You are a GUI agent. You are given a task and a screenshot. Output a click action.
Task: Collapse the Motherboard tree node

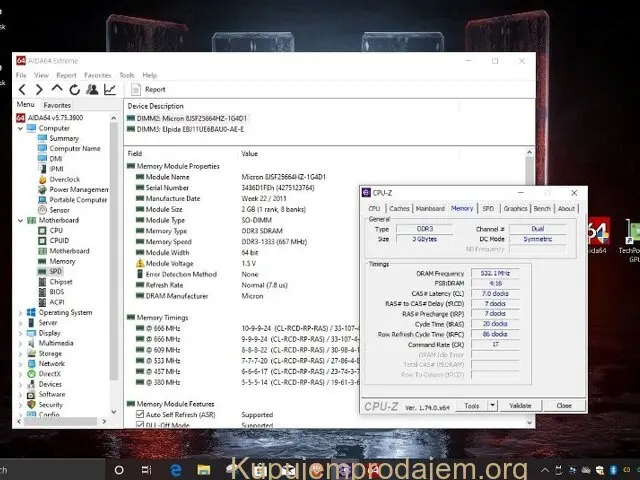pyautogui.click(x=20, y=220)
